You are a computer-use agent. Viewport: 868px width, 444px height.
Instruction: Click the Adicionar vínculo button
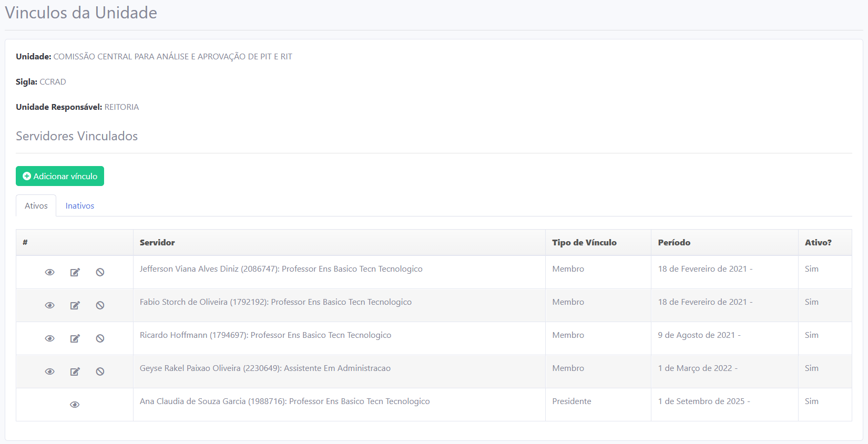(60, 176)
